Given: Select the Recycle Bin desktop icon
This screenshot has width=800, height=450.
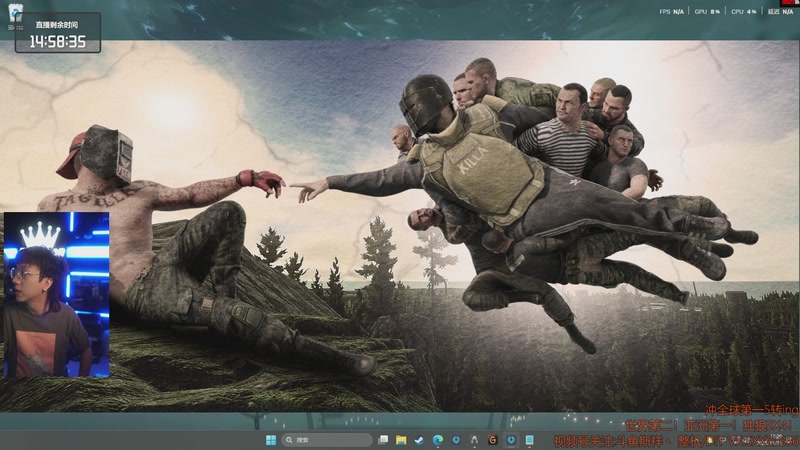Looking at the screenshot, I should click(x=15, y=16).
